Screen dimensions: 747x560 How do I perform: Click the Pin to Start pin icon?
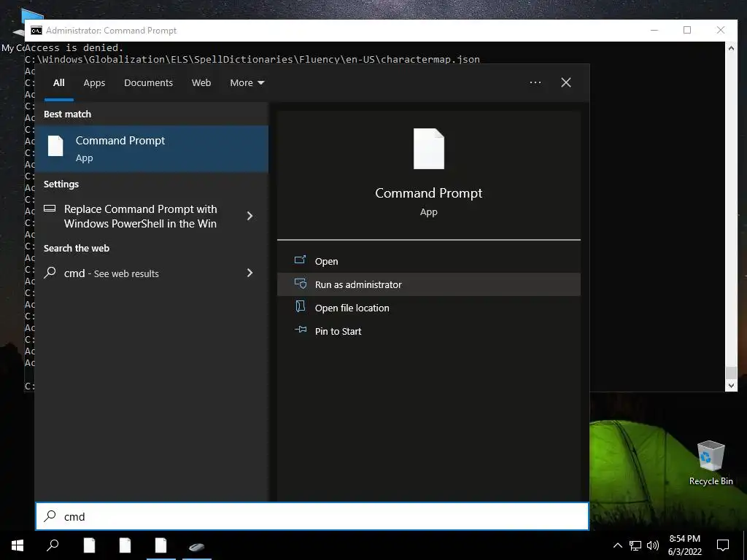[300, 330]
